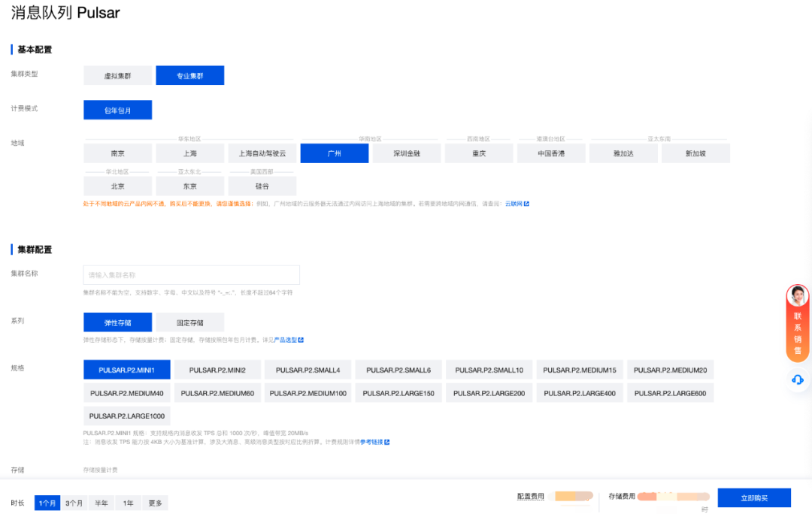Select spec PULSAR.P2.LARGE200
The image size is (812, 520).
pyautogui.click(x=489, y=393)
